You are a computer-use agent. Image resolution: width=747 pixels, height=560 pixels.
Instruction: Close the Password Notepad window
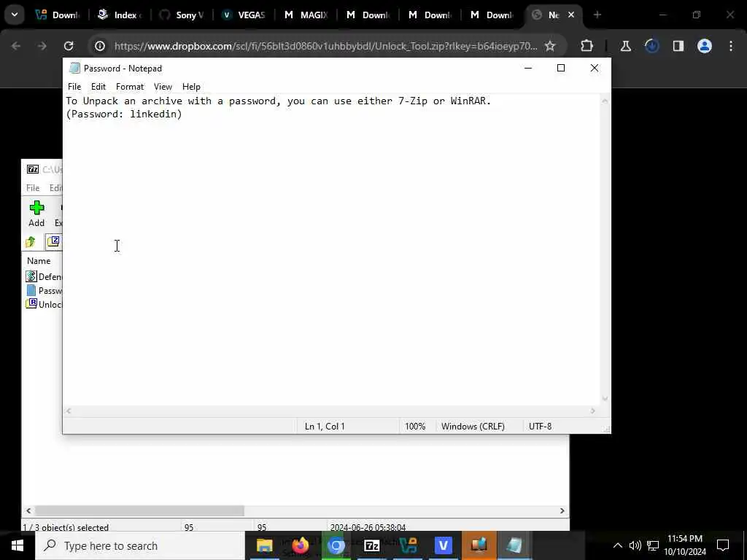pos(594,68)
